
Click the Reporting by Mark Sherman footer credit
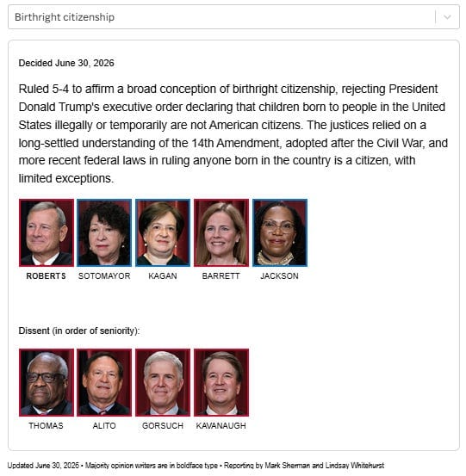[304, 466]
